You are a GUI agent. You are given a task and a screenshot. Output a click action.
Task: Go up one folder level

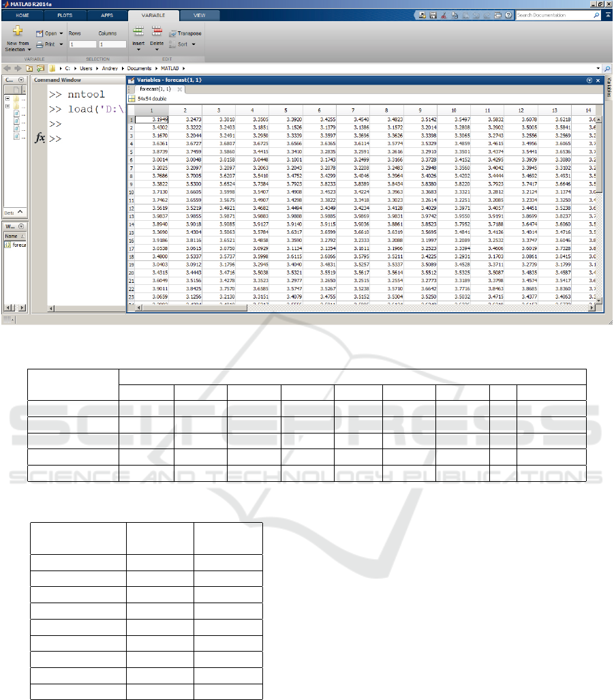tap(29, 69)
